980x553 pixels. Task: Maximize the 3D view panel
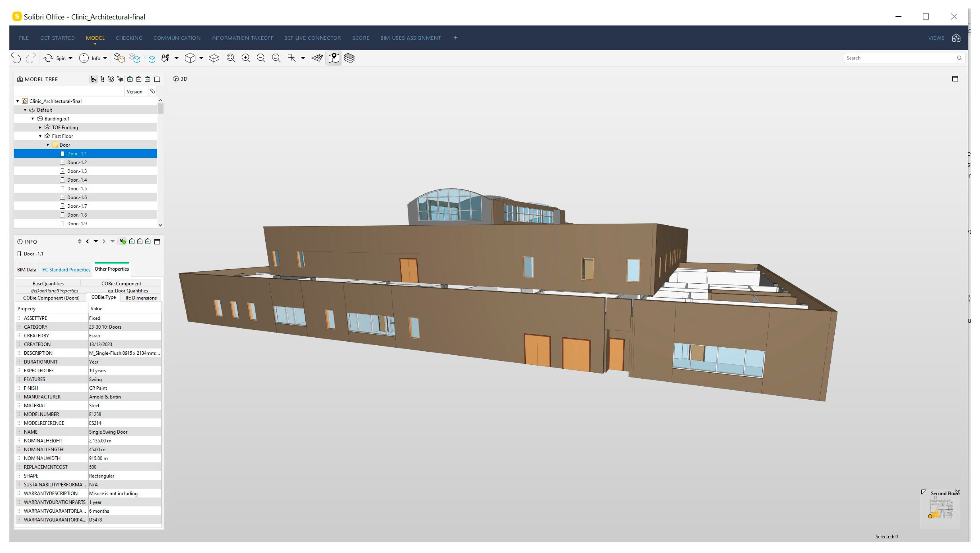click(x=955, y=79)
